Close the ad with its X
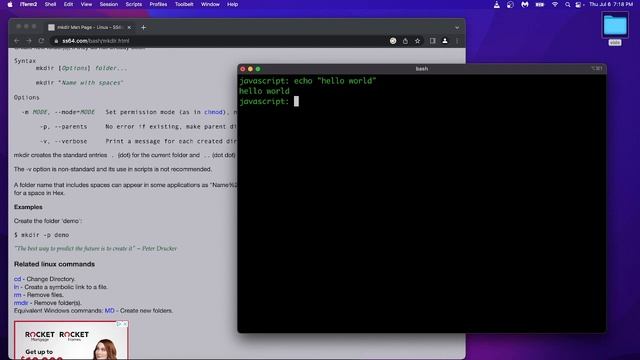Viewport: 640px width, 360px height. click(x=125, y=324)
